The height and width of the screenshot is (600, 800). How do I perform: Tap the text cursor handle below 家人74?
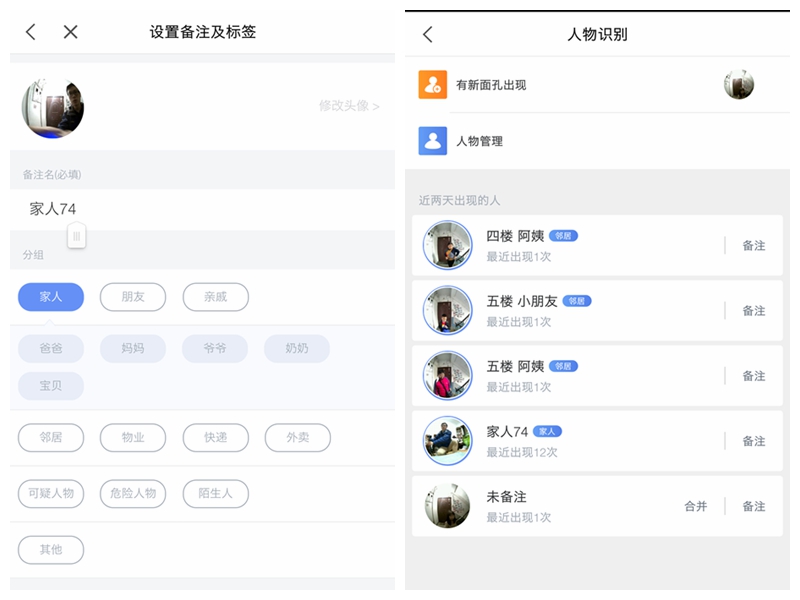point(77,235)
